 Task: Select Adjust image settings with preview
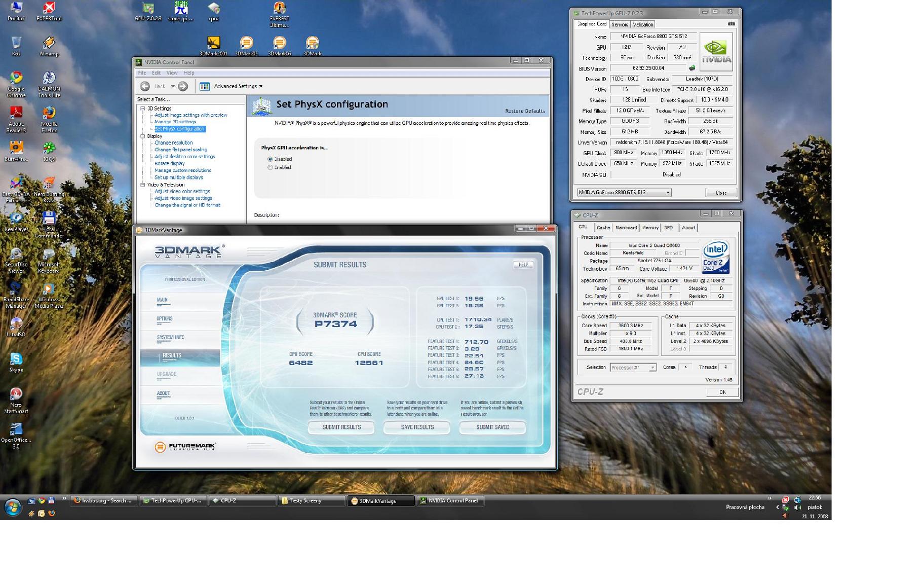[x=191, y=115]
